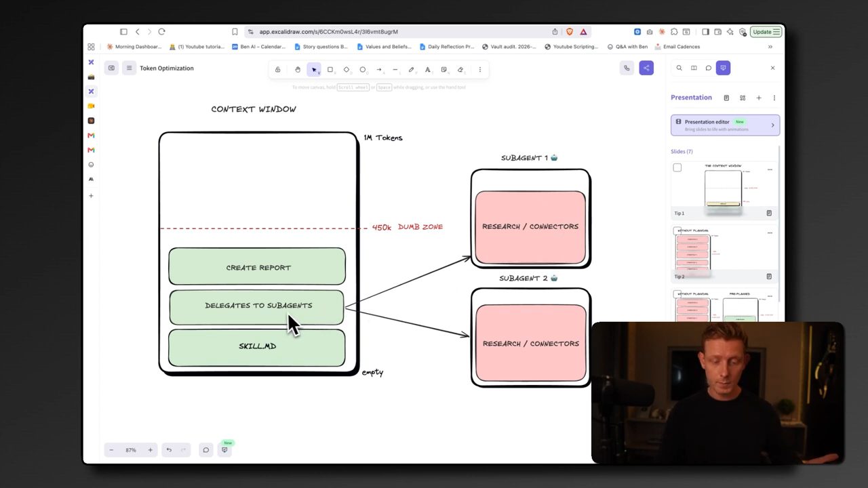Open the purple Share button

point(646,68)
